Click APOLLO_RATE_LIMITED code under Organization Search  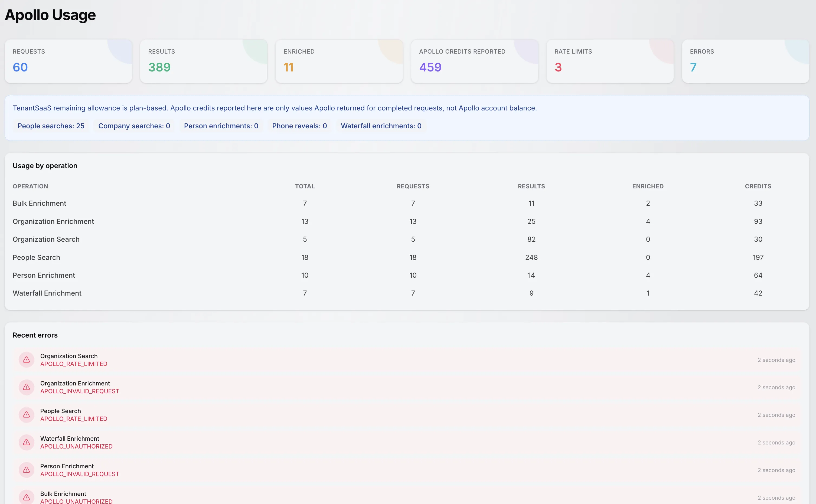coord(74,364)
